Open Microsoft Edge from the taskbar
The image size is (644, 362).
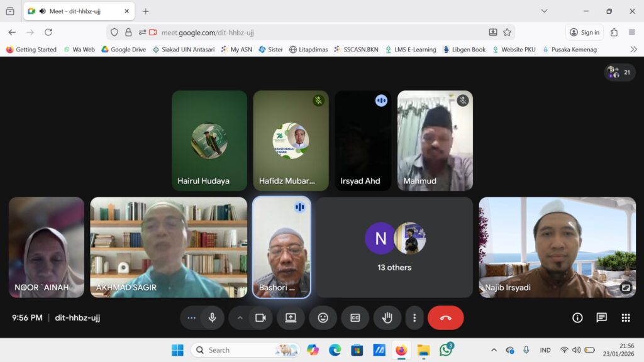coord(335,350)
